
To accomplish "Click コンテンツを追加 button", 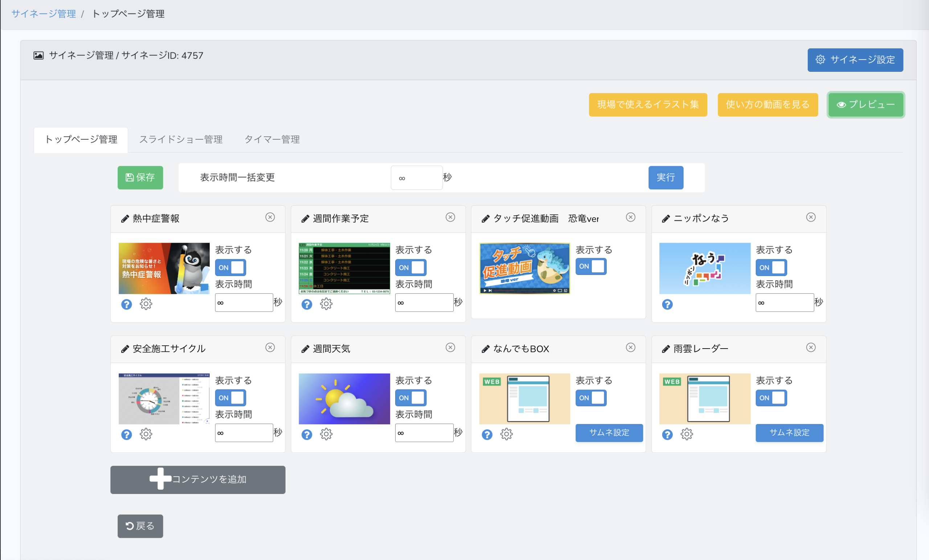I will (x=197, y=480).
